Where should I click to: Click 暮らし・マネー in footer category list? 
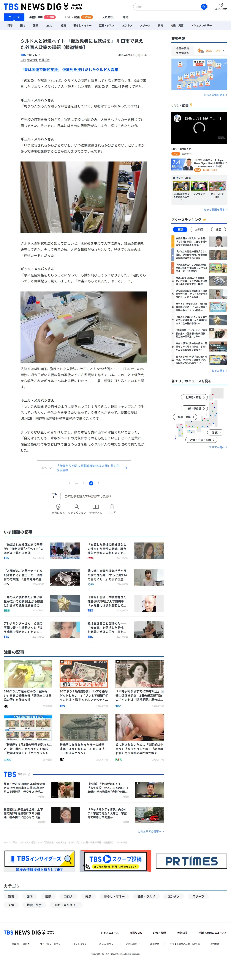tap(114, 896)
